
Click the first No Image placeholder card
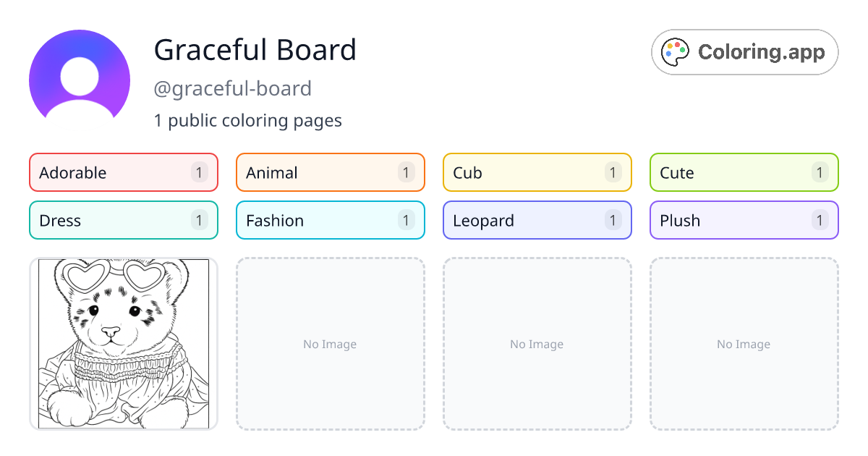[x=330, y=344]
